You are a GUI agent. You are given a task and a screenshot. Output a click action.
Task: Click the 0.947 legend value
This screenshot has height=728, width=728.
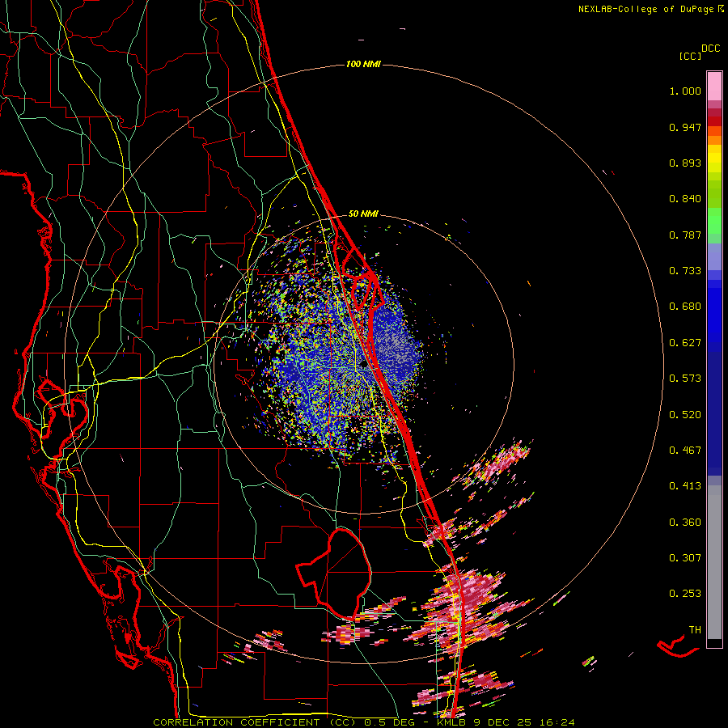[x=685, y=127]
